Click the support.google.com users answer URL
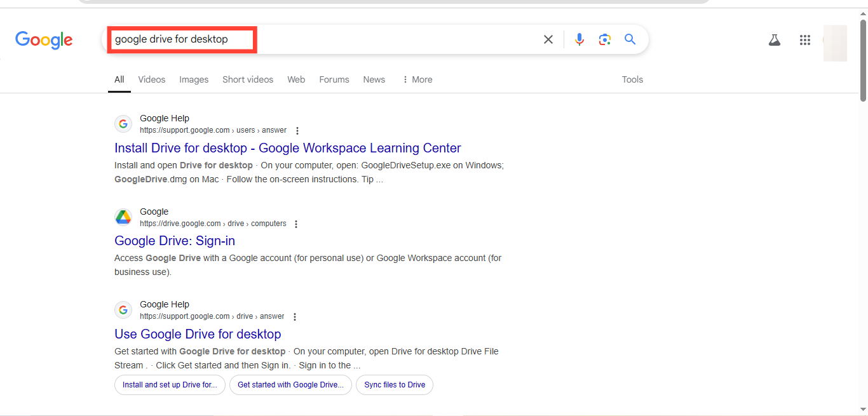This screenshot has height=416, width=868. (x=213, y=130)
